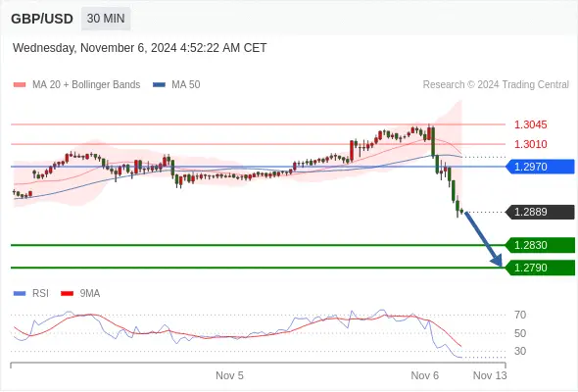
Task: Click the Nov 13 date axis label
Action: pos(490,375)
